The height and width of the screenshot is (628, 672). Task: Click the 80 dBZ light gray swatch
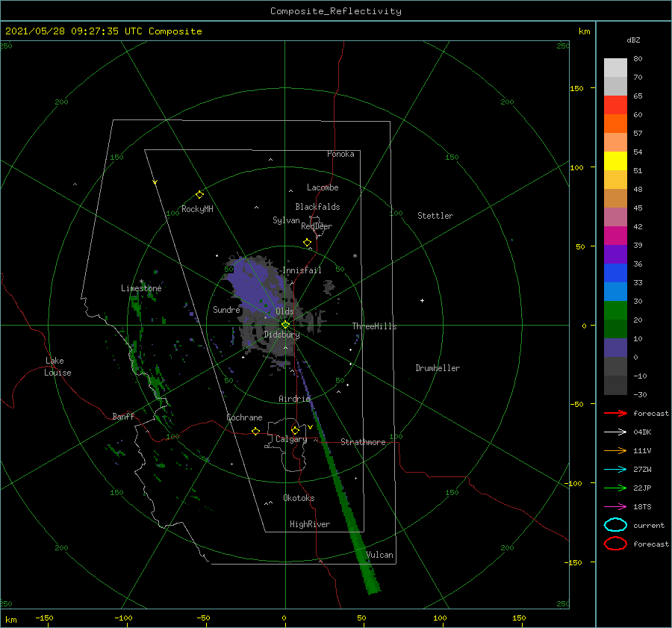615,68
